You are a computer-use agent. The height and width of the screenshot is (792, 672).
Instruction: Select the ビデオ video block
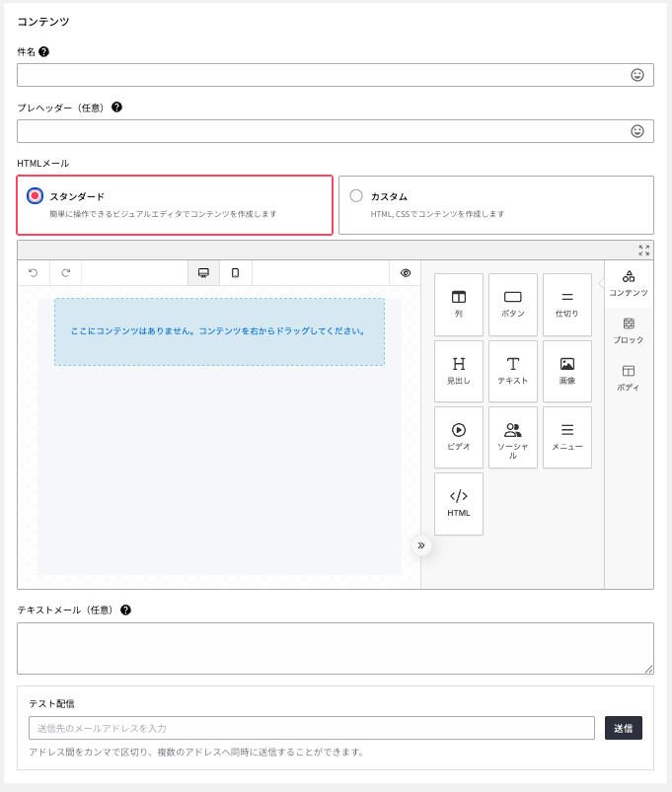click(459, 437)
